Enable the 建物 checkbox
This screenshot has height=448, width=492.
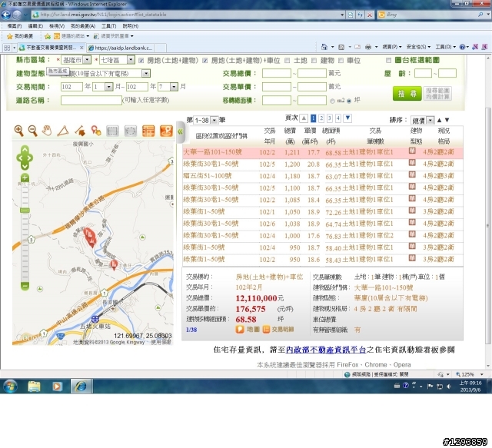point(314,61)
